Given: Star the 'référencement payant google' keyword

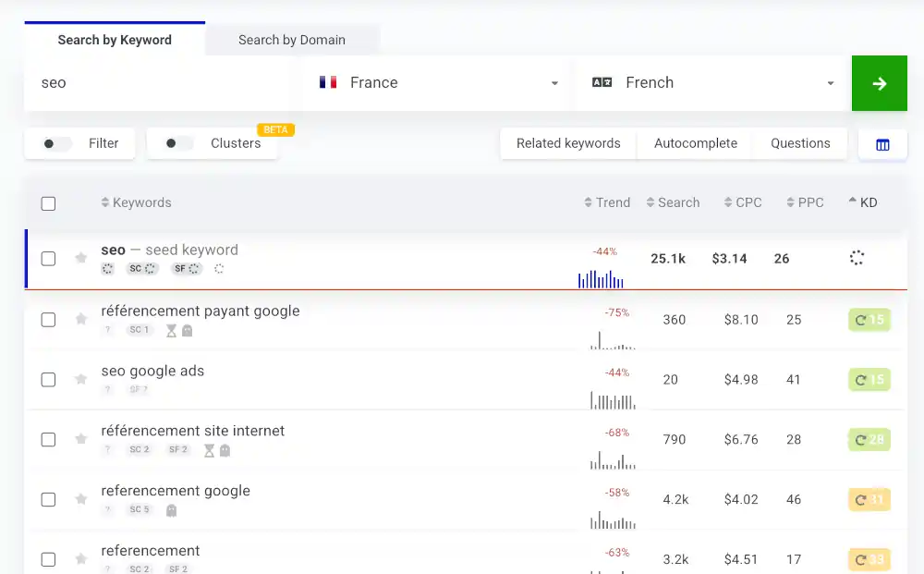Looking at the screenshot, I should pyautogui.click(x=81, y=319).
